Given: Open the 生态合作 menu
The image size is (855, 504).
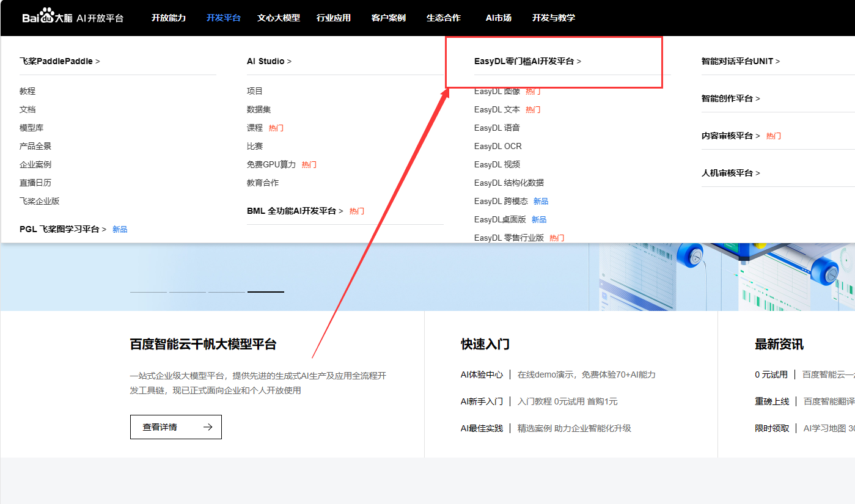Looking at the screenshot, I should pyautogui.click(x=444, y=18).
